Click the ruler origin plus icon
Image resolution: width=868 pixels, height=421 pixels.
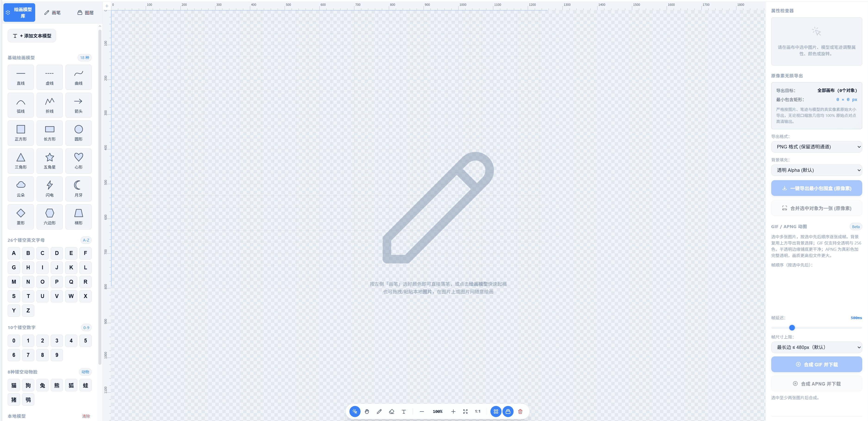click(107, 6)
